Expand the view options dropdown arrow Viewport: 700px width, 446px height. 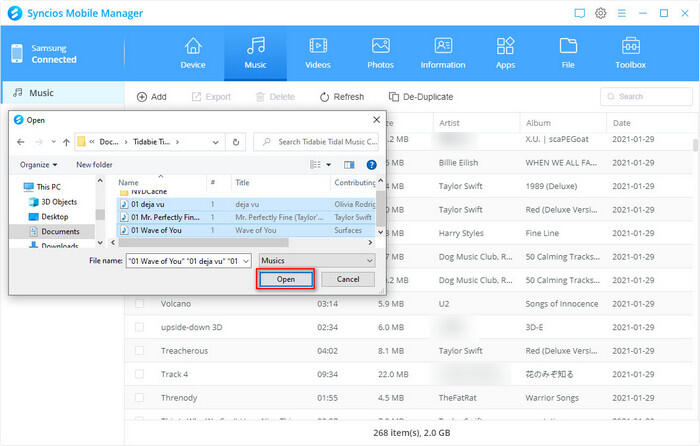tap(329, 165)
